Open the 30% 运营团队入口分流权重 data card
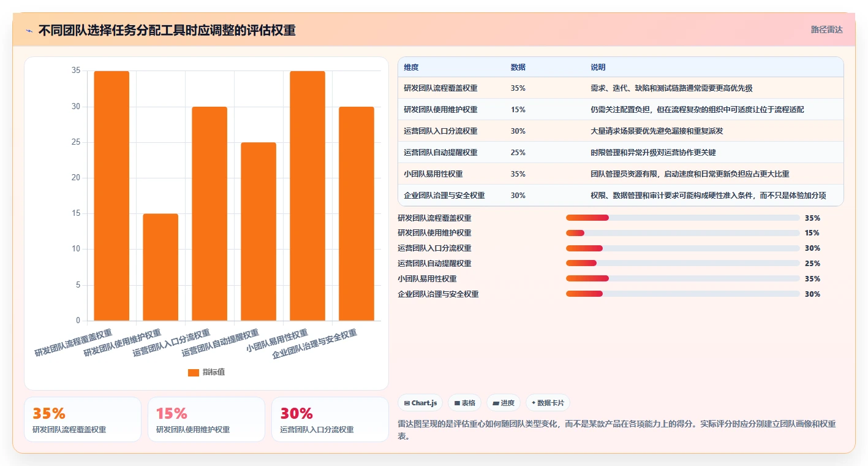 pyautogui.click(x=330, y=419)
